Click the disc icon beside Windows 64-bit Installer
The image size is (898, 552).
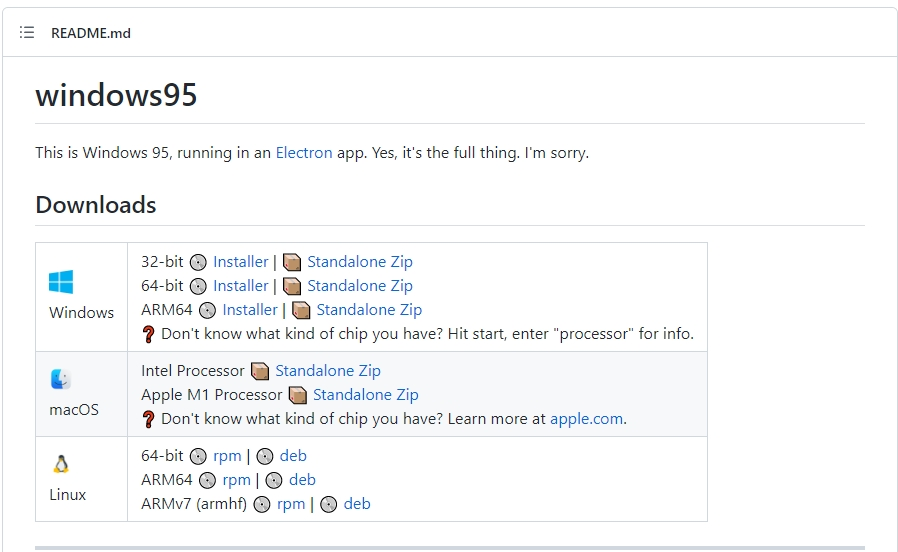(x=198, y=286)
